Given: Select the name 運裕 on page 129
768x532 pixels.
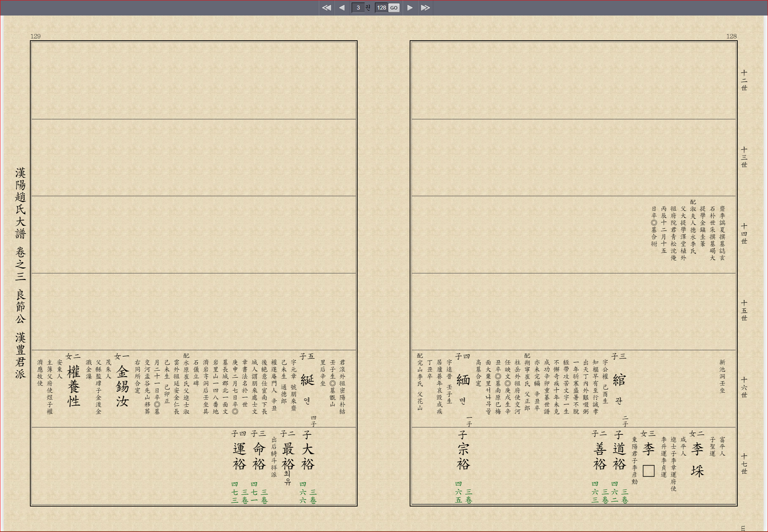Looking at the screenshot, I should [x=239, y=457].
